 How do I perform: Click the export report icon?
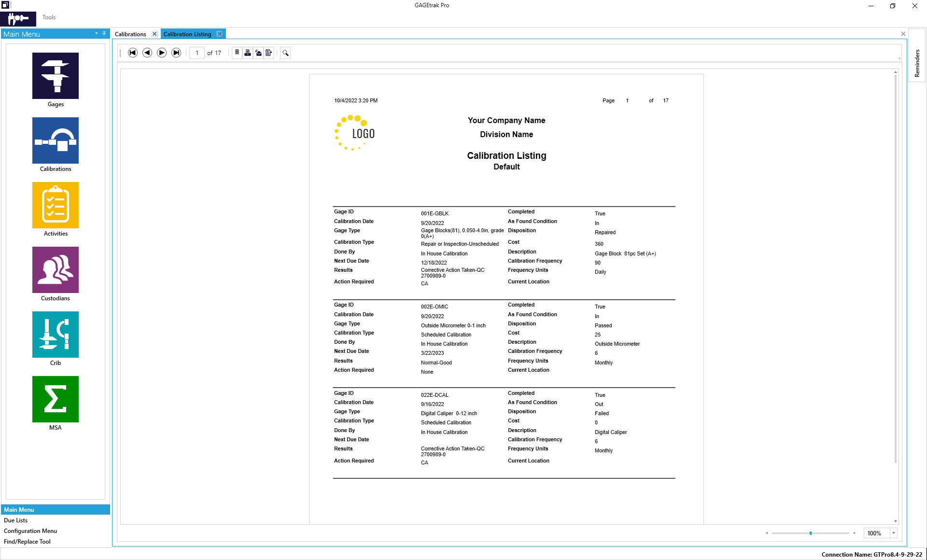coord(269,53)
